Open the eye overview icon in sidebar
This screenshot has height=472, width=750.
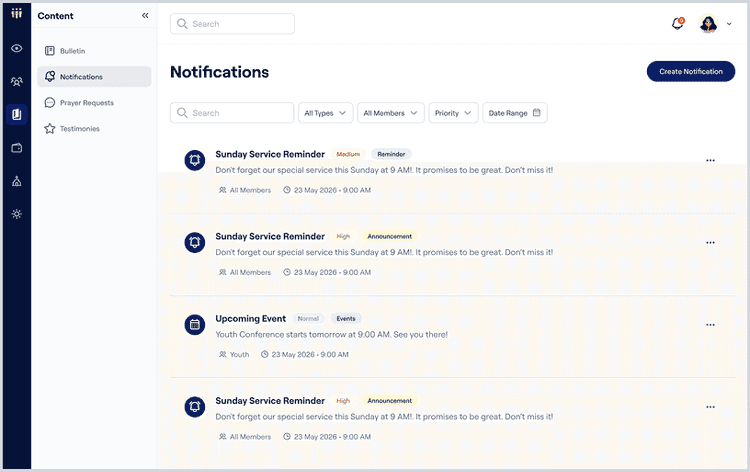coord(17,48)
